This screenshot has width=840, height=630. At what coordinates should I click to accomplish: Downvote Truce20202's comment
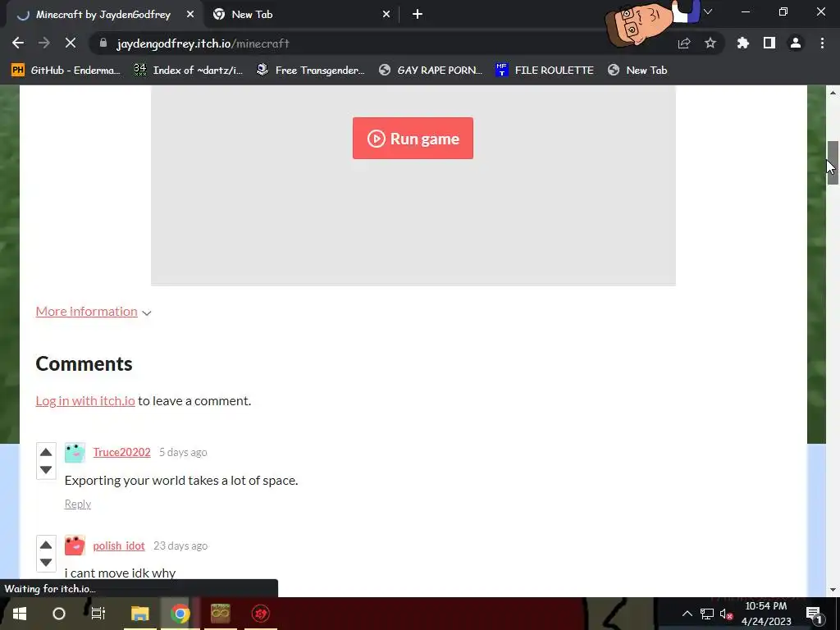[x=46, y=470]
